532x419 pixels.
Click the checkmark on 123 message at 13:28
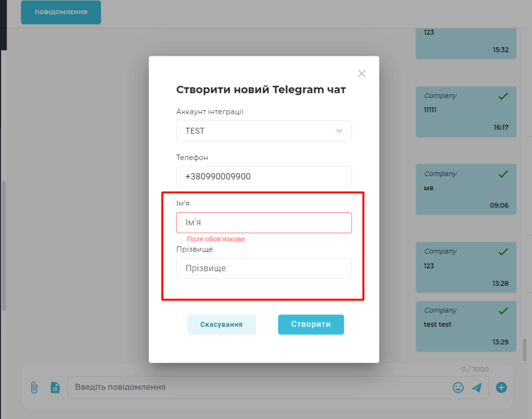tap(503, 252)
